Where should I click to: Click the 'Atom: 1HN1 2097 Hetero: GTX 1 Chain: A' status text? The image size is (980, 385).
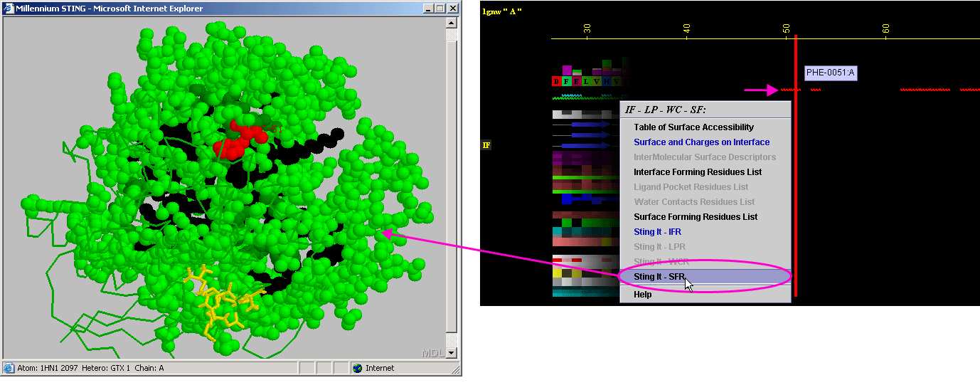coord(90,368)
